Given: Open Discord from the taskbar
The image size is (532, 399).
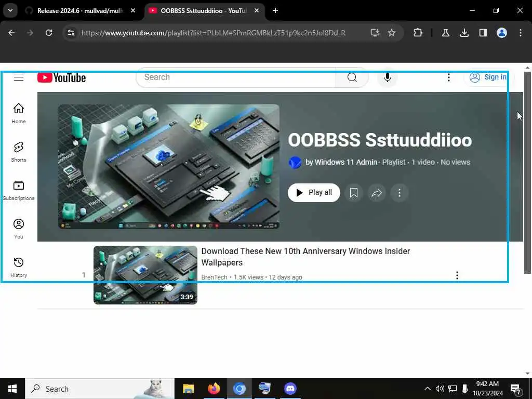Looking at the screenshot, I should point(290,389).
